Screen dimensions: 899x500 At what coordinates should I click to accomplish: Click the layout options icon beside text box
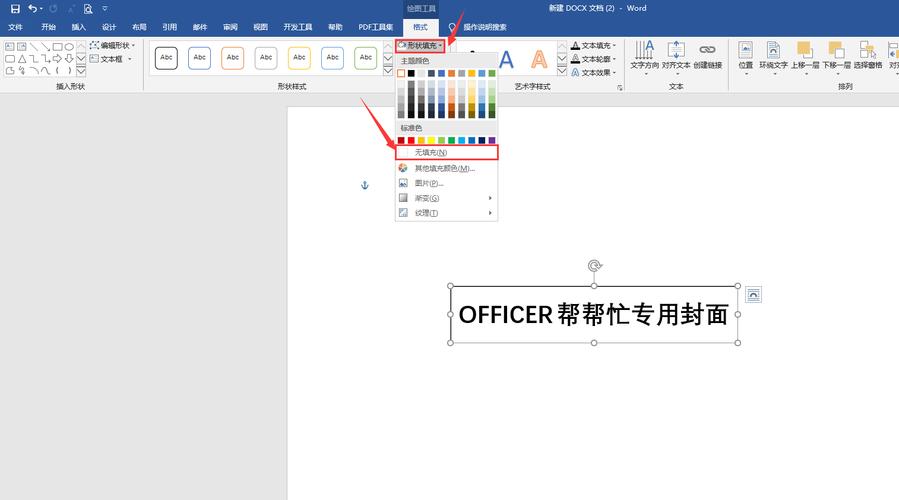pos(753,295)
